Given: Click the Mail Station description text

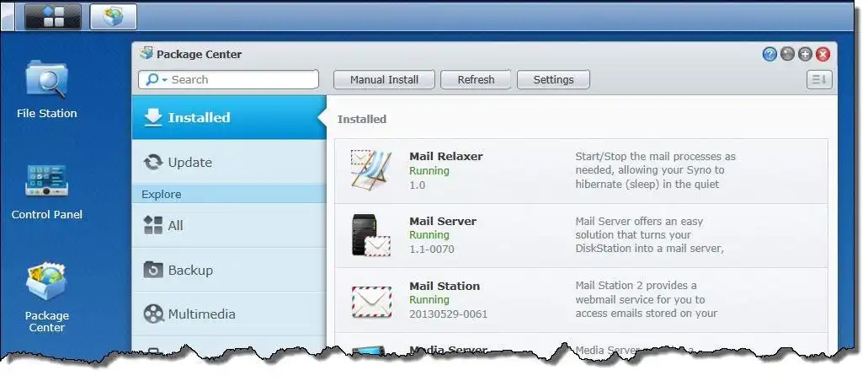Looking at the screenshot, I should pos(647,299).
